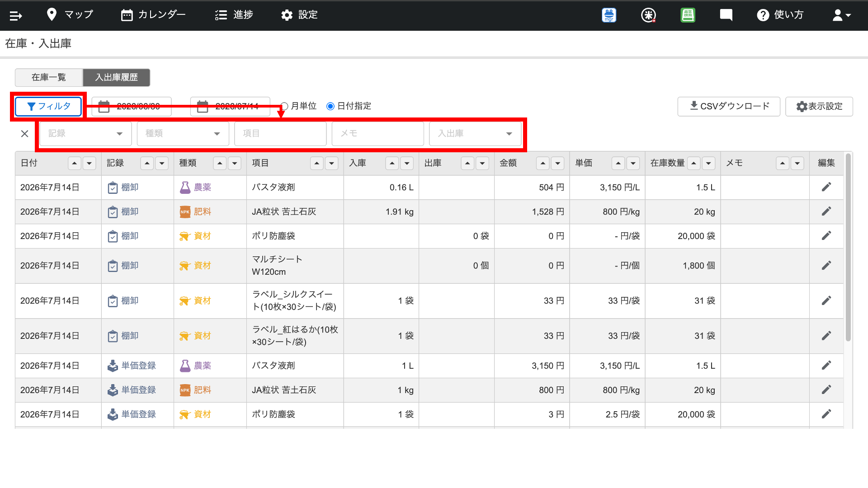868x488 pixels.
Task: Open the 進捗 menu
Action: click(x=234, y=15)
